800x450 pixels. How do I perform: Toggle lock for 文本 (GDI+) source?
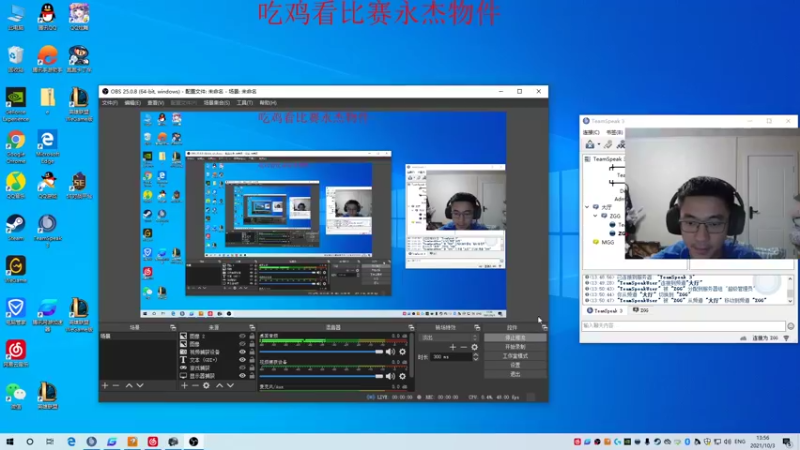point(252,360)
